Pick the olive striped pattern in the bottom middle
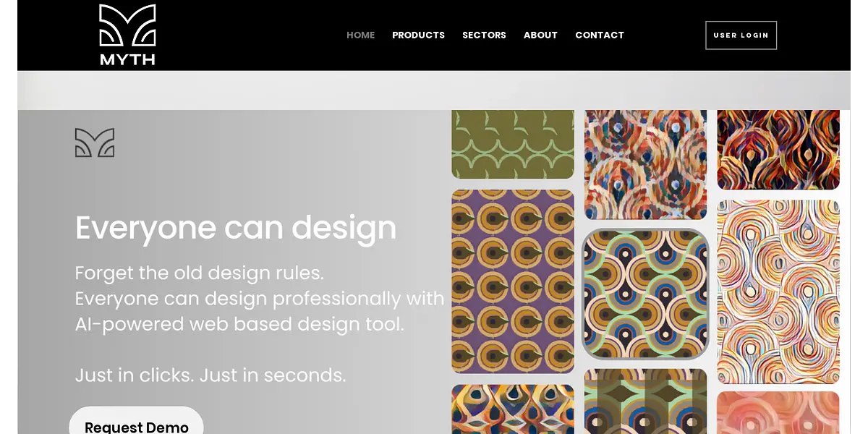 [x=645, y=401]
